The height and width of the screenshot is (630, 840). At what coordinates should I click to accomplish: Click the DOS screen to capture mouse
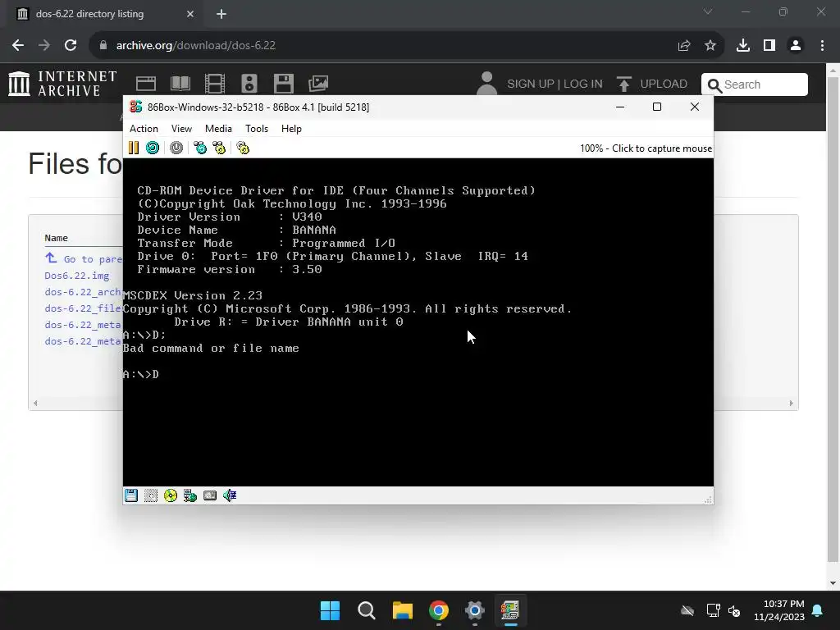[x=418, y=322]
